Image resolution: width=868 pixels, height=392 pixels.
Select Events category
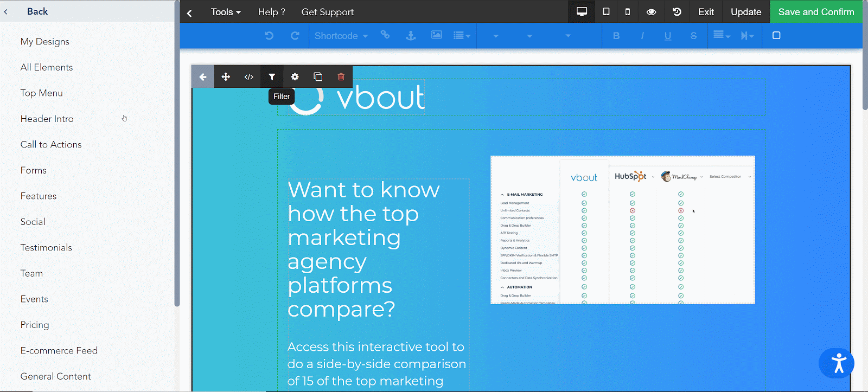point(34,299)
